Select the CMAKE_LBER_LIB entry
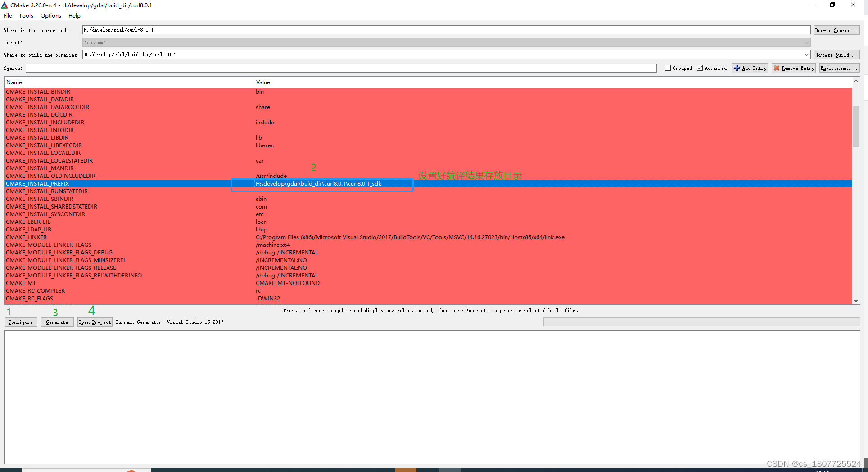This screenshot has width=868, height=472. coord(28,222)
